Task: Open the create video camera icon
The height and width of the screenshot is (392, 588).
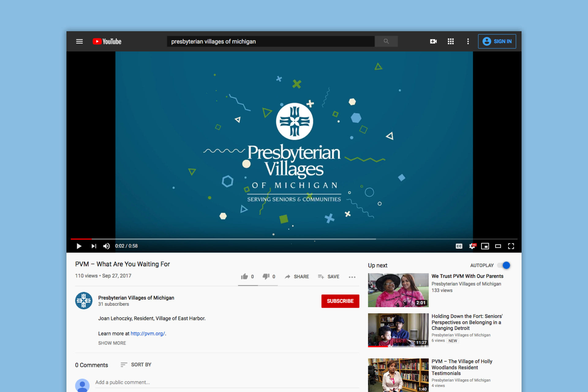Action: coord(433,41)
